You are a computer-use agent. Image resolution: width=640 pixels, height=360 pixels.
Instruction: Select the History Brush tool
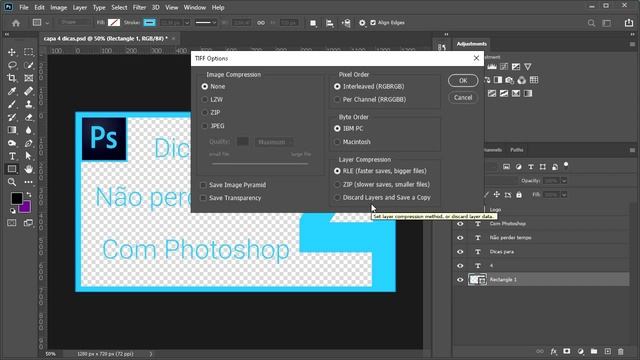[12, 117]
